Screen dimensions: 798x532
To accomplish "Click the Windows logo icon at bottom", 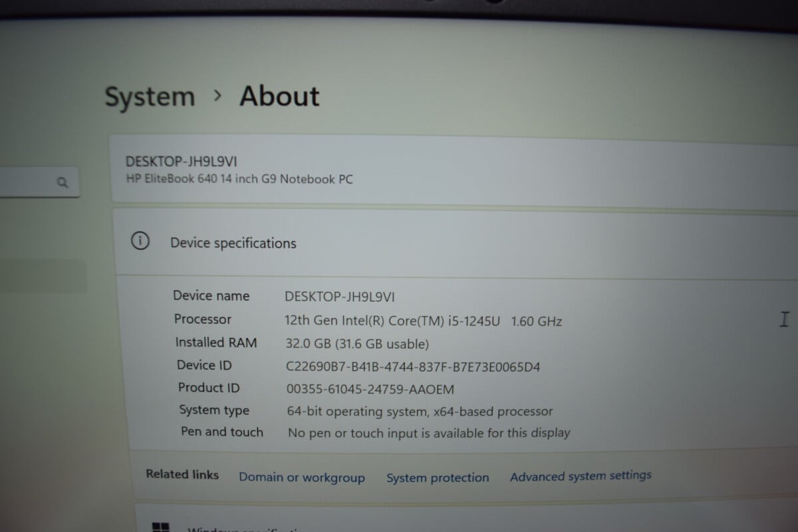I will [160, 527].
